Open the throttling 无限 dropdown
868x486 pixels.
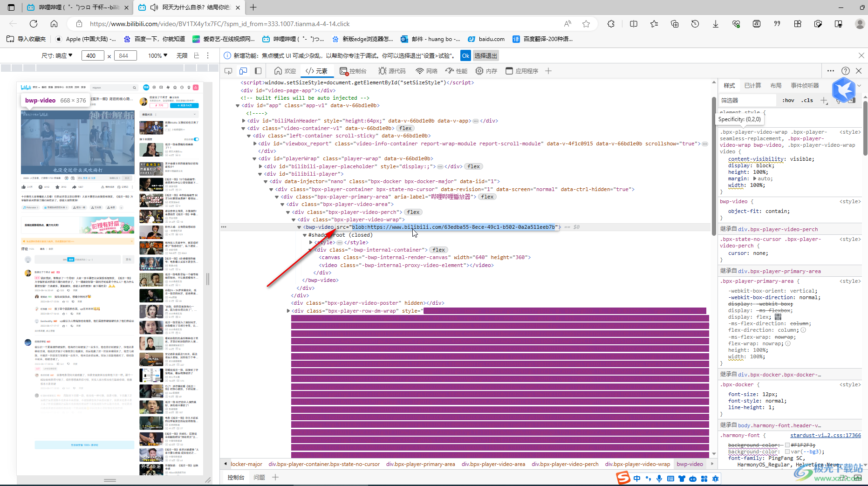tap(182, 55)
